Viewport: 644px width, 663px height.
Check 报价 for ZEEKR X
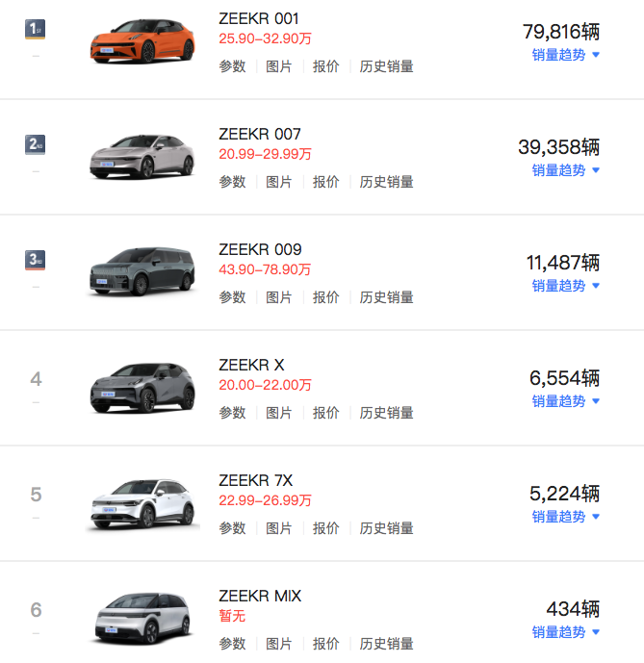(x=326, y=413)
